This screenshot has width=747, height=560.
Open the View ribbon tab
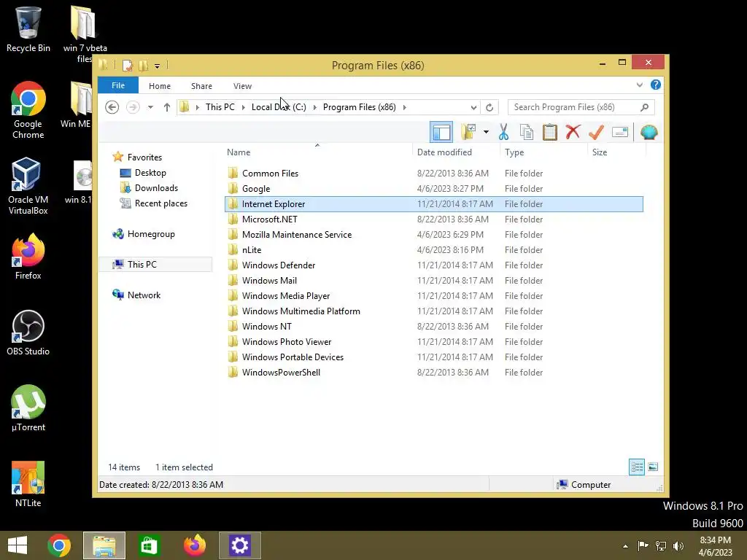[242, 86]
